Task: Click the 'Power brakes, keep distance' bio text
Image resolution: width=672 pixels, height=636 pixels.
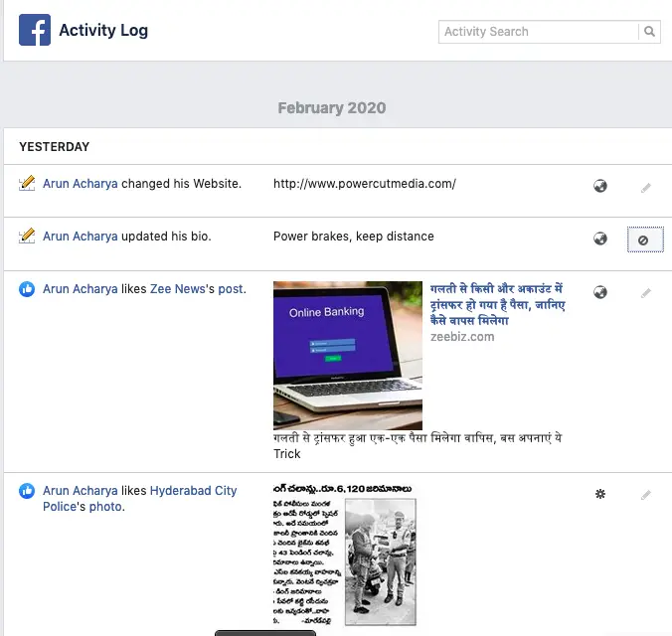Action: coord(354,237)
